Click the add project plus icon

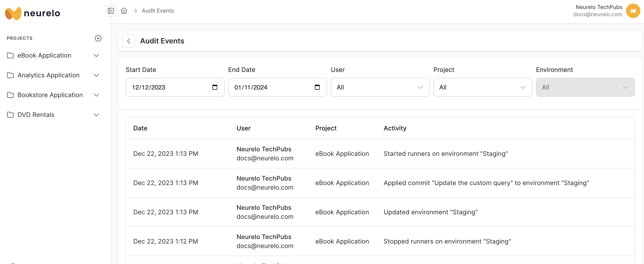click(x=98, y=38)
